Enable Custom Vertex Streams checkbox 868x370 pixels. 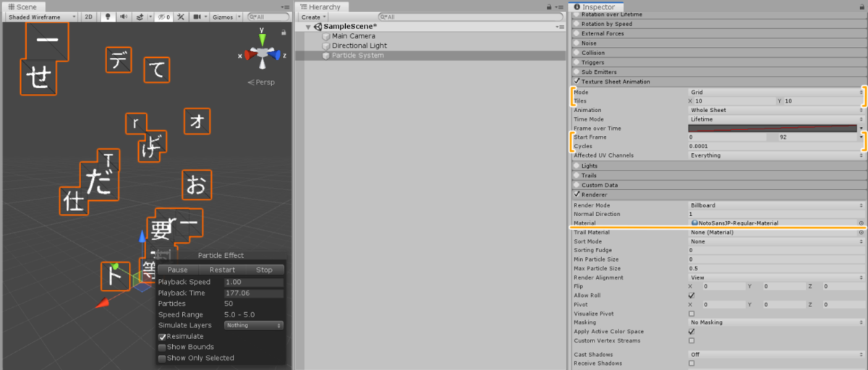tap(692, 340)
